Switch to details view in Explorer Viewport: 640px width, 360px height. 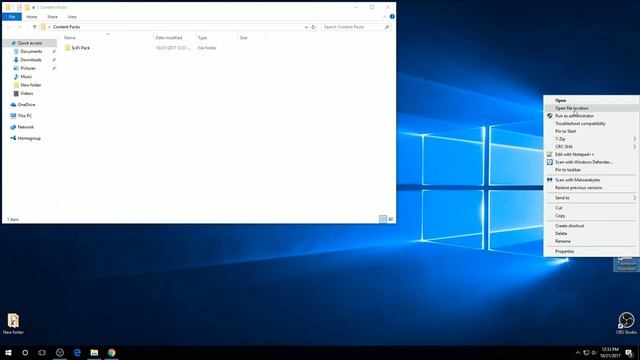point(383,219)
